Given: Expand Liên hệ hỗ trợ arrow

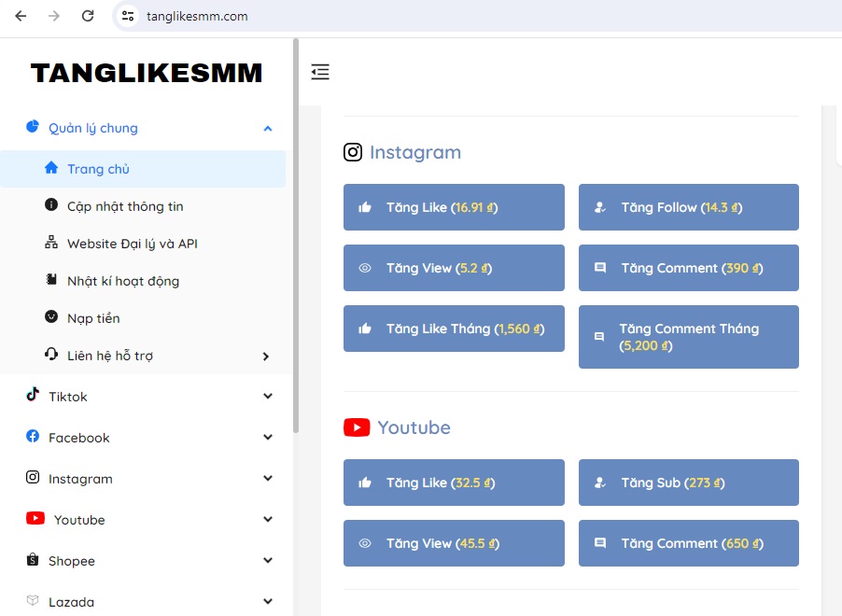Looking at the screenshot, I should tap(266, 356).
